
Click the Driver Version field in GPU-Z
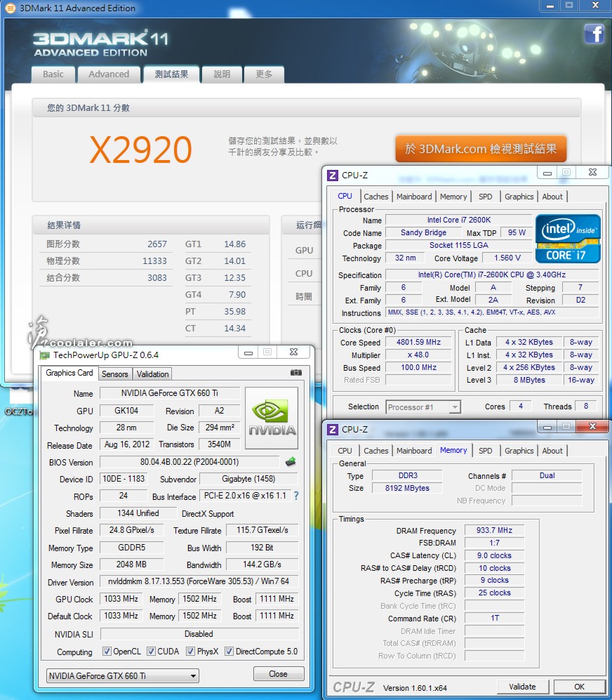(x=199, y=581)
